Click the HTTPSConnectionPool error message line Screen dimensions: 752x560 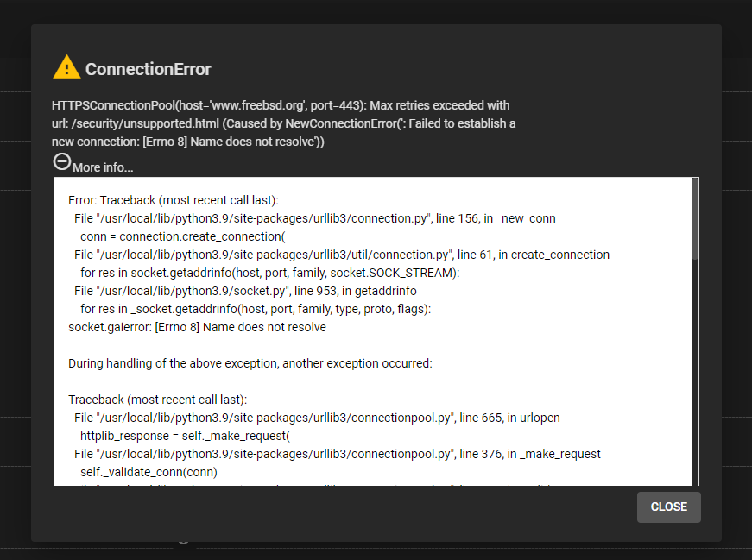[281, 105]
